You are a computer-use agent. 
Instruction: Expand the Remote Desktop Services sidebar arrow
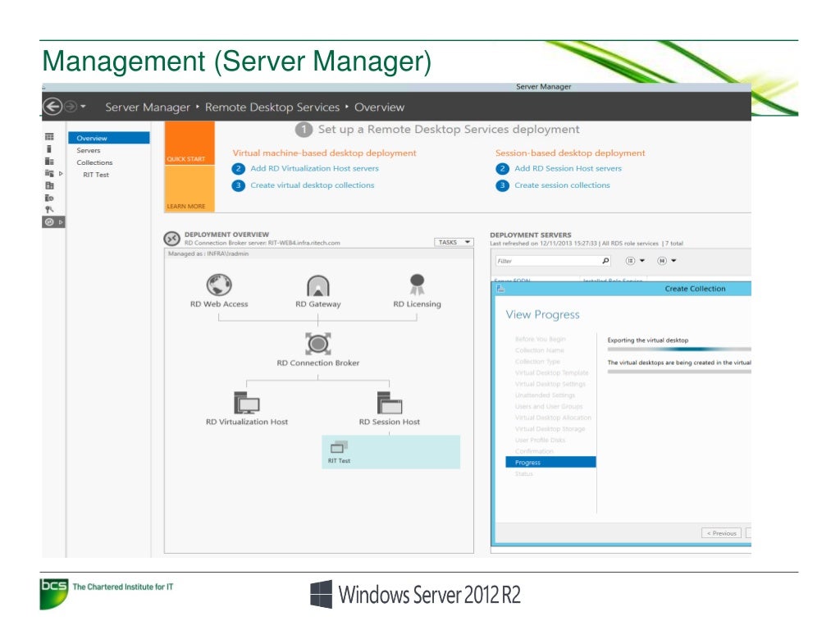tap(61, 221)
